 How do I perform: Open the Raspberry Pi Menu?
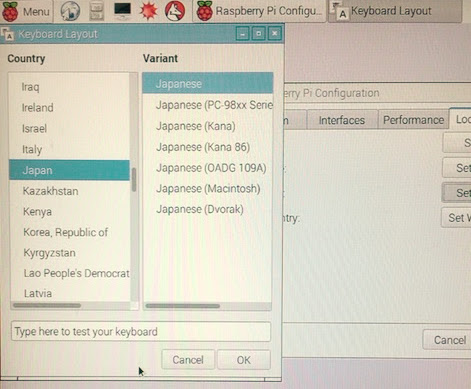click(x=26, y=11)
